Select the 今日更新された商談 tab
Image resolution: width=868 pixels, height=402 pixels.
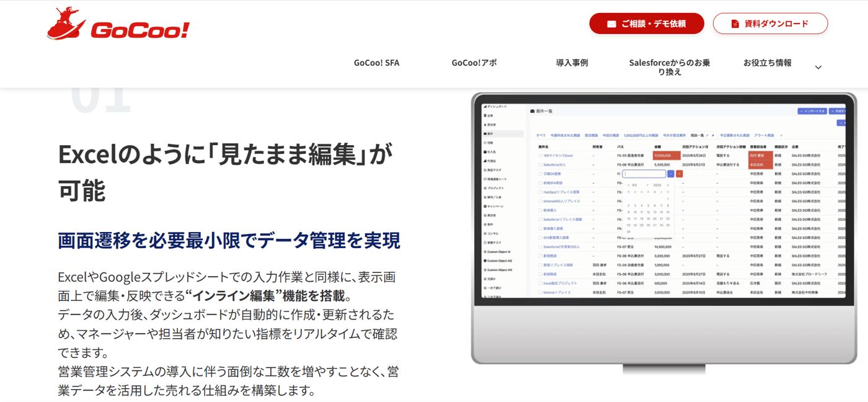(x=735, y=135)
